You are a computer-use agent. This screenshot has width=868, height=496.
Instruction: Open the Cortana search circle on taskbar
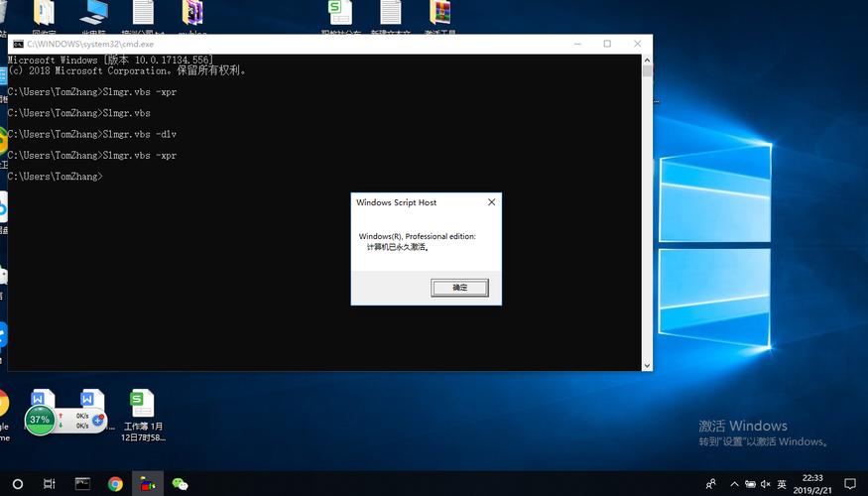click(x=18, y=484)
